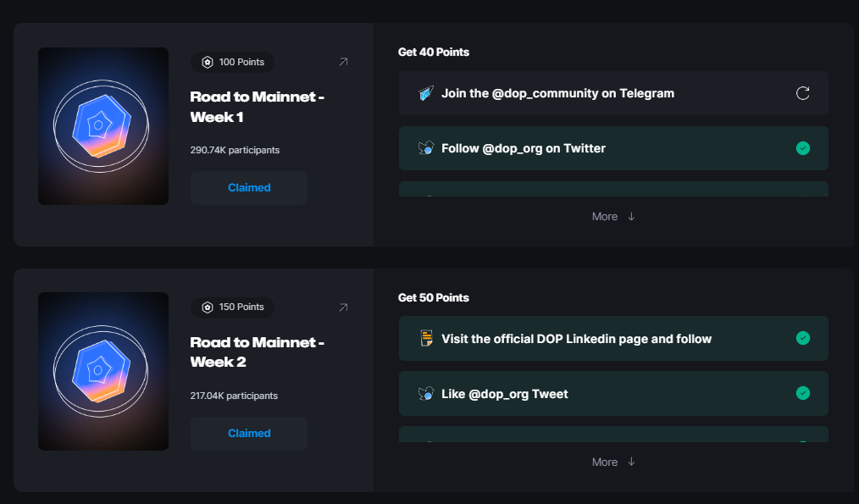This screenshot has height=504, width=859.
Task: Click the Week 2 quest artwork thumbnail
Action: (103, 371)
